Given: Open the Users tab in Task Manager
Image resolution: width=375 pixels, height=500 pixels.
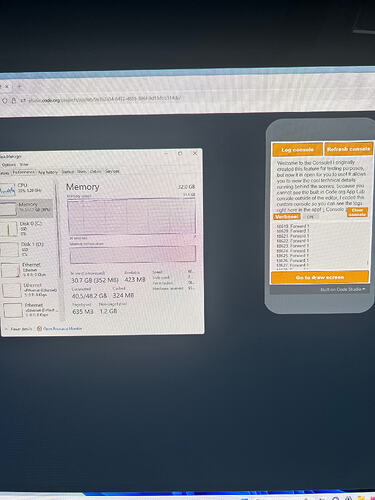Looking at the screenshot, I should [x=82, y=172].
